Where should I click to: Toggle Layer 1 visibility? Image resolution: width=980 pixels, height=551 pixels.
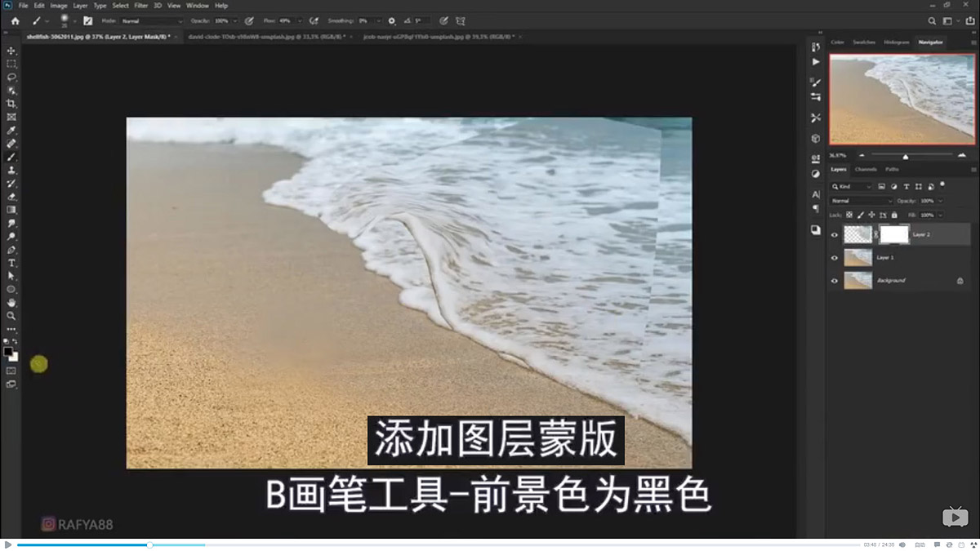click(x=835, y=257)
